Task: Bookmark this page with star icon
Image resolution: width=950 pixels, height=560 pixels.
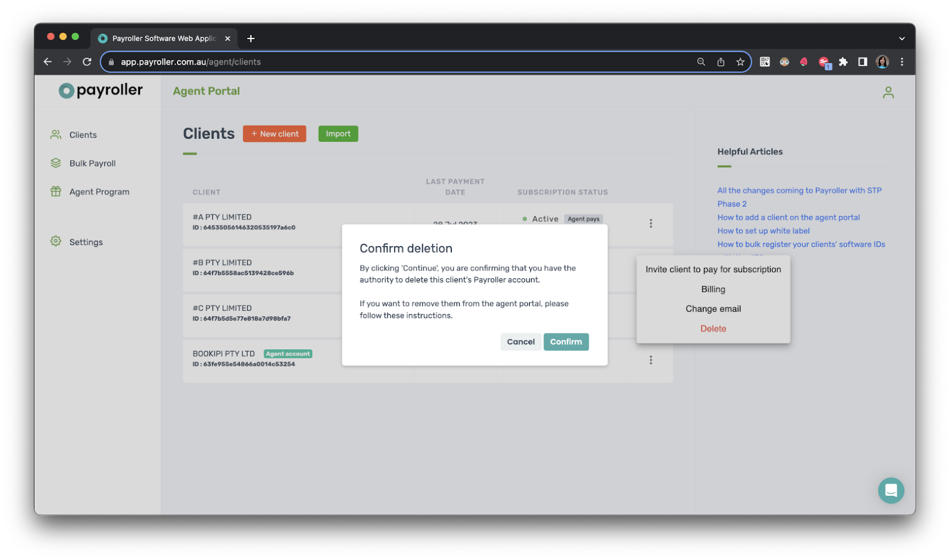Action: point(740,62)
